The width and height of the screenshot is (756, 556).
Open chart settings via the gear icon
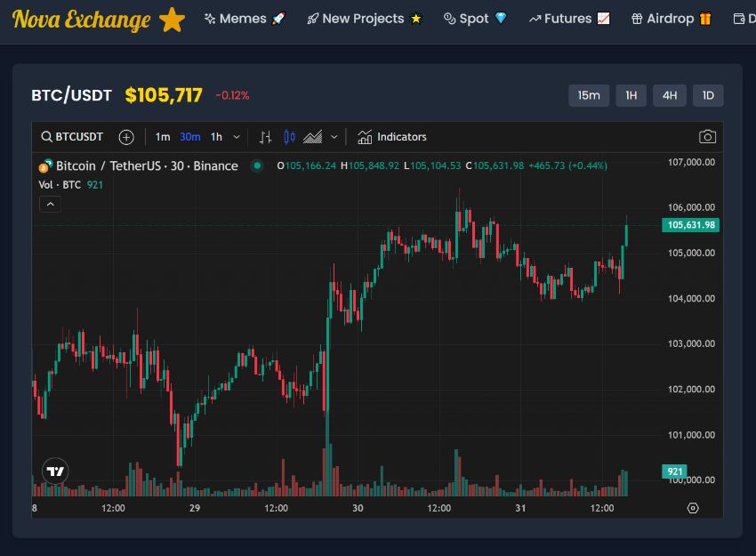click(x=693, y=507)
